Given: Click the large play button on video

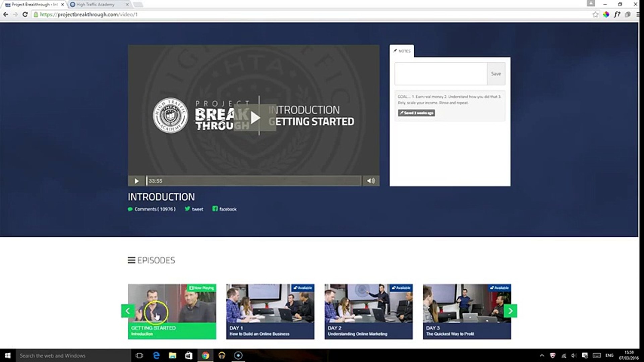Looking at the screenshot, I should click(255, 118).
